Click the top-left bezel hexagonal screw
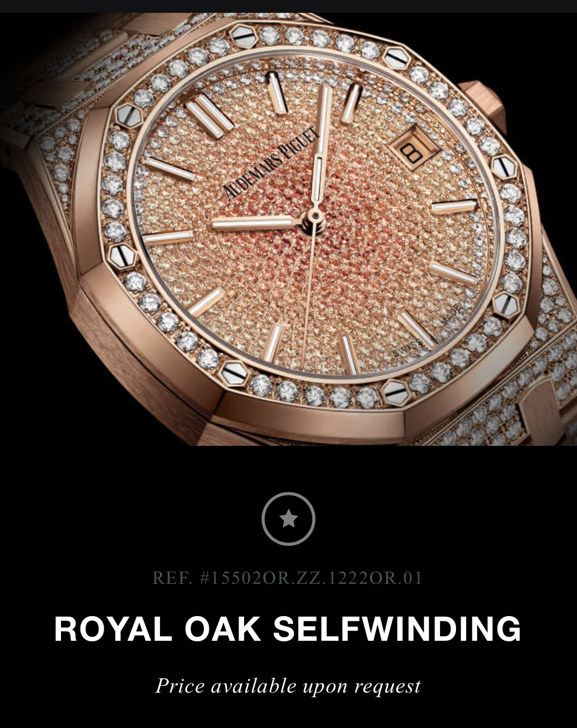 [129, 116]
